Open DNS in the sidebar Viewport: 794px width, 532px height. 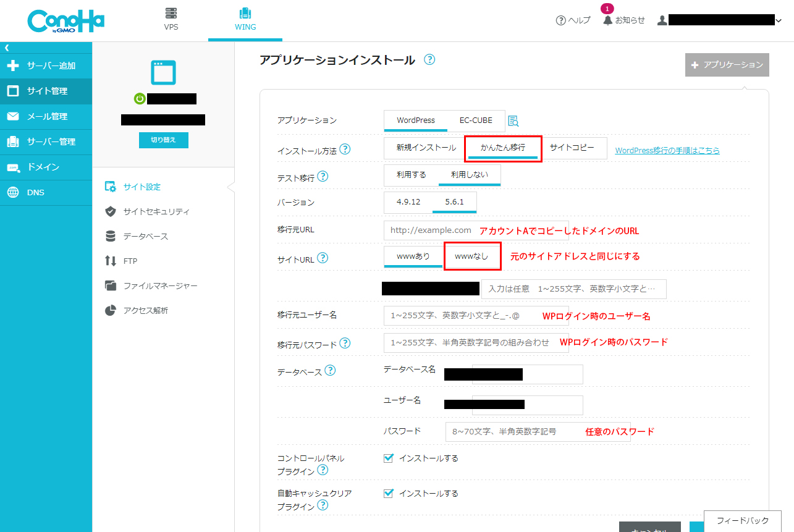[x=46, y=192]
